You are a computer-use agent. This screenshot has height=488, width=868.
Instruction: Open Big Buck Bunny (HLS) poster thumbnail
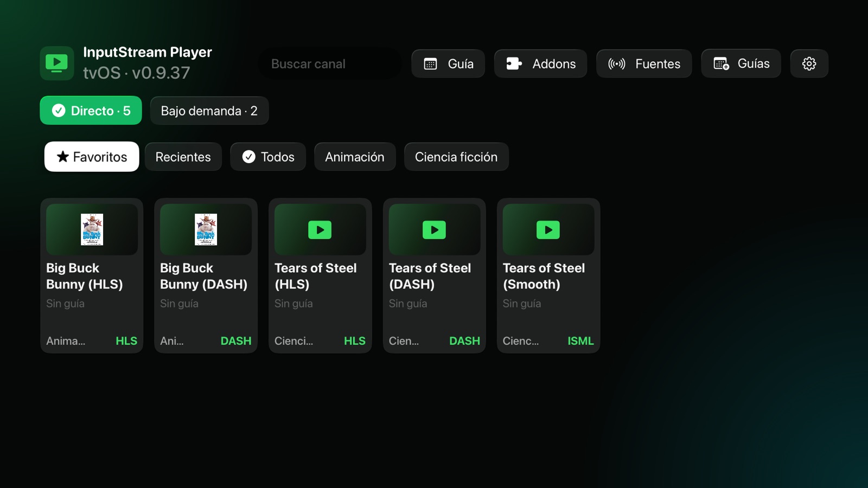[x=92, y=229]
